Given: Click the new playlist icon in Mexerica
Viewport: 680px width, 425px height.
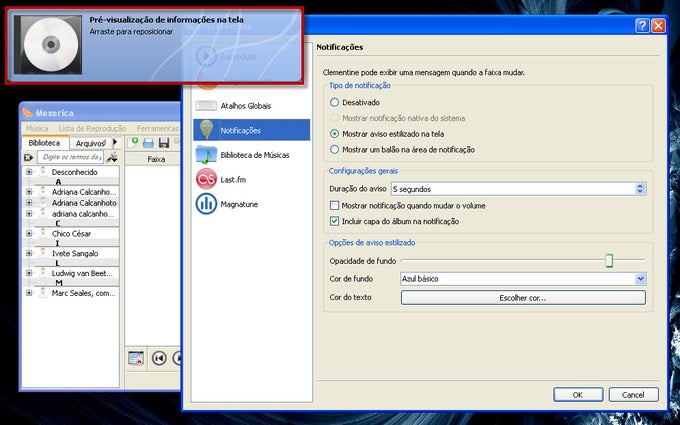Looking at the screenshot, I should pyautogui.click(x=133, y=143).
